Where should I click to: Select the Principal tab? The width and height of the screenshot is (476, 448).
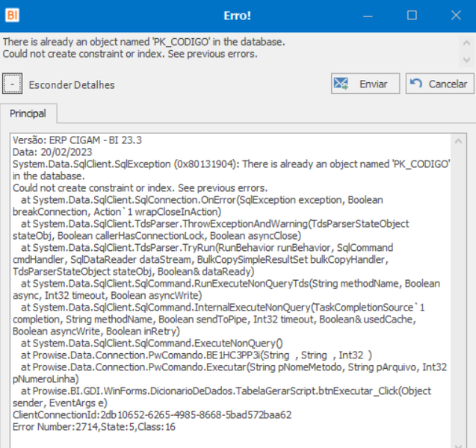click(28, 113)
